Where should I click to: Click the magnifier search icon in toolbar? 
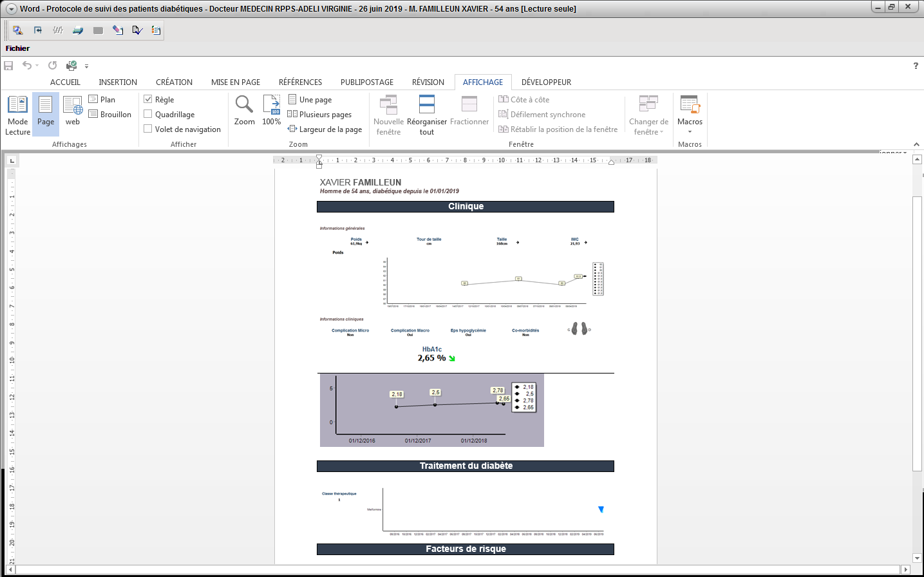pyautogui.click(x=18, y=30)
